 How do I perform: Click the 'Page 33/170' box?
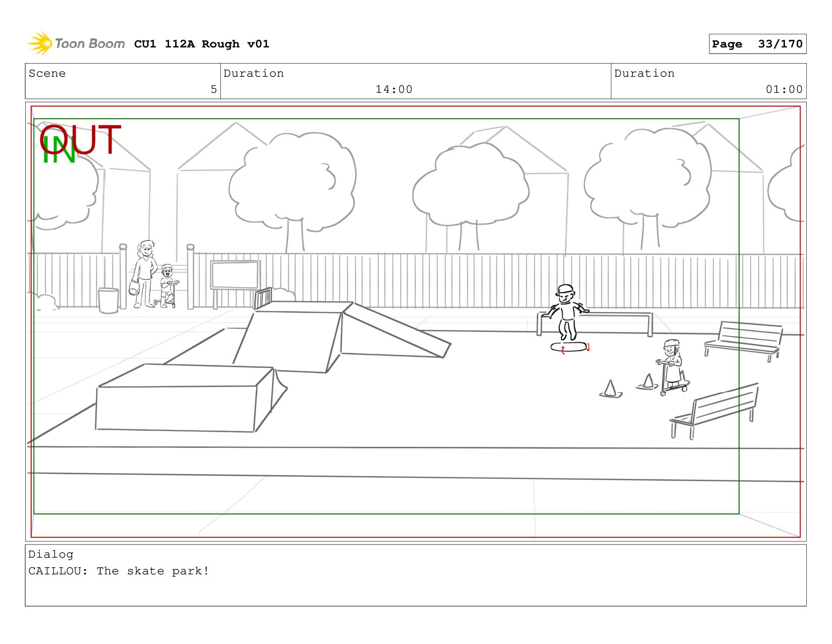pyautogui.click(x=757, y=44)
